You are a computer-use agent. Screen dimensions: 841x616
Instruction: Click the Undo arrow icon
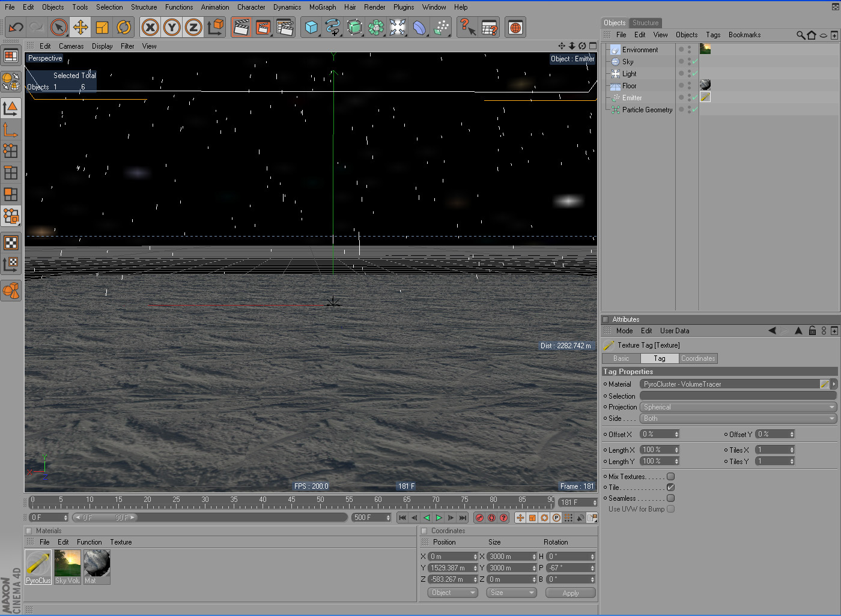(x=16, y=28)
